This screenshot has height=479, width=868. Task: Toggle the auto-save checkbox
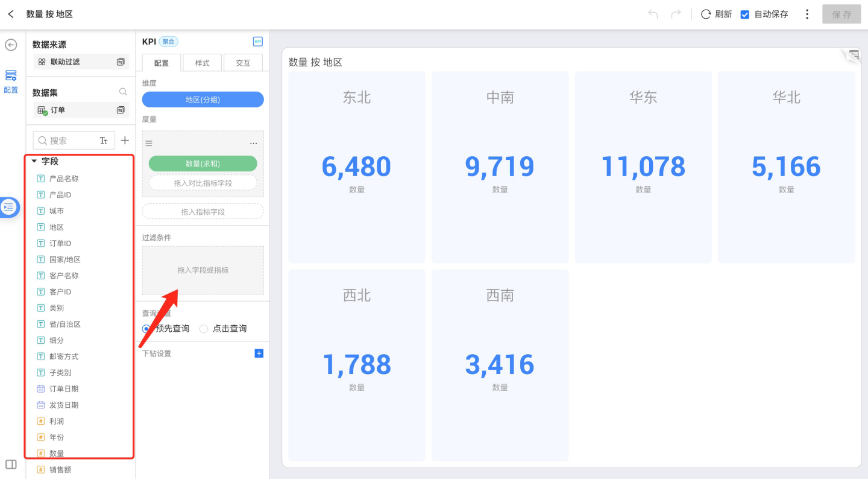coord(745,14)
